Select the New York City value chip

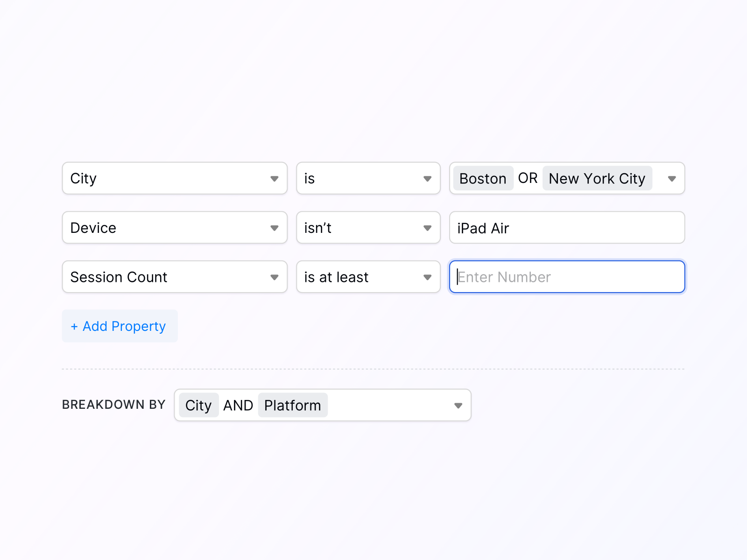pos(597,179)
